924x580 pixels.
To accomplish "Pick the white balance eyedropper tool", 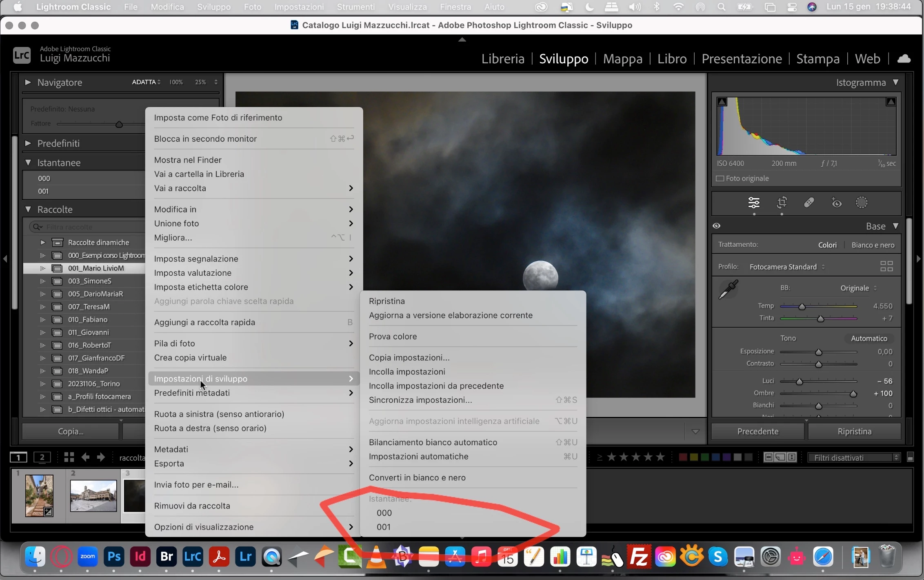I will (728, 290).
